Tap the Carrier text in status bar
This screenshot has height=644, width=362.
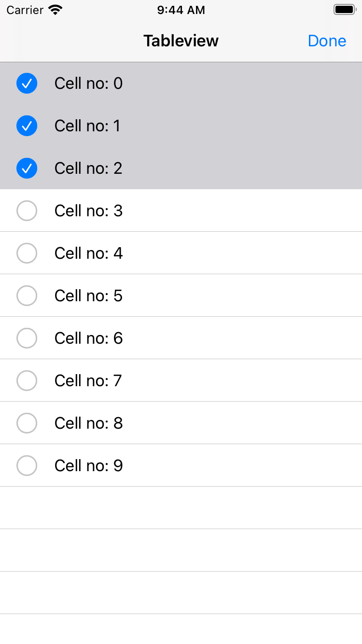pos(25,10)
